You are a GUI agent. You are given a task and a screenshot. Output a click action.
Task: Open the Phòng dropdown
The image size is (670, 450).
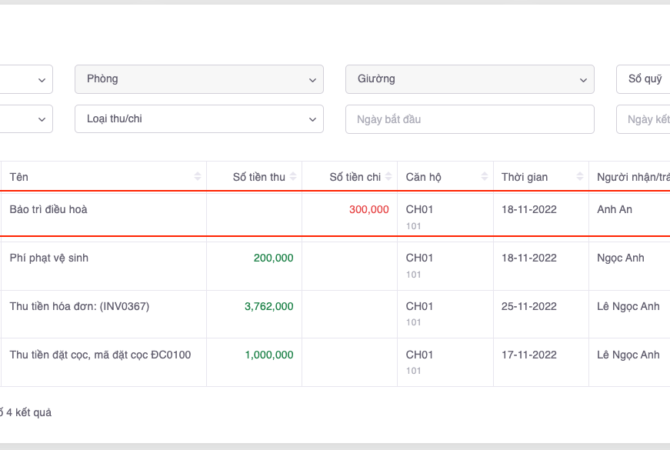click(x=199, y=79)
